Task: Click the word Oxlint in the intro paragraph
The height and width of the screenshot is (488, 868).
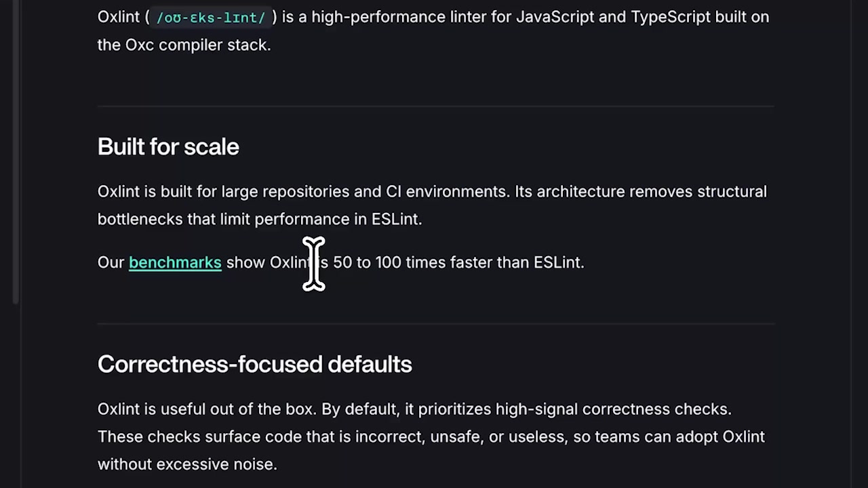Action: [119, 17]
